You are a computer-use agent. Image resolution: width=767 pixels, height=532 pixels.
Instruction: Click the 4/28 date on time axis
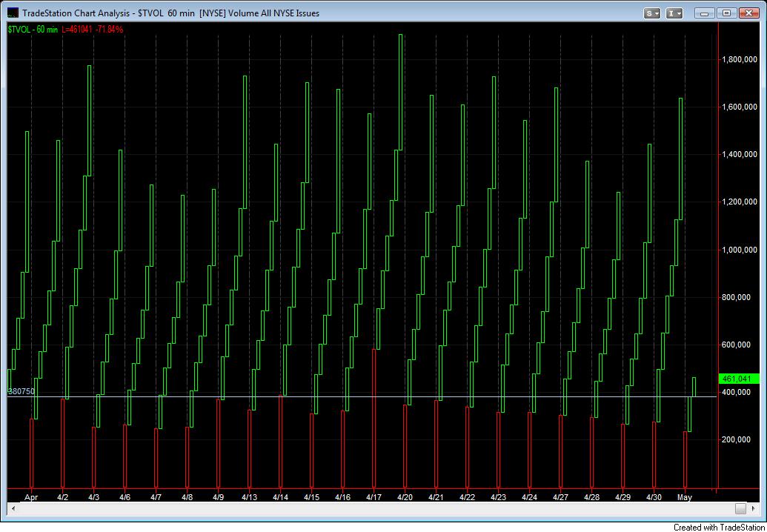click(x=591, y=498)
